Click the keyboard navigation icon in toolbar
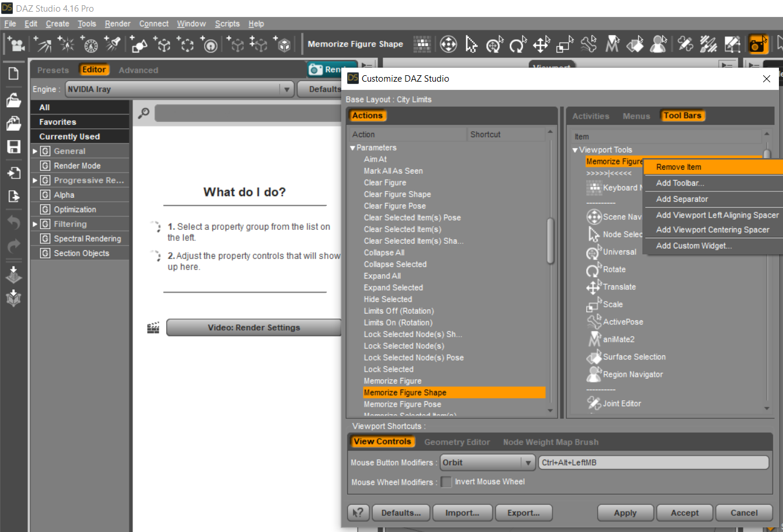Screen dimensions: 783x532 click(x=422, y=44)
